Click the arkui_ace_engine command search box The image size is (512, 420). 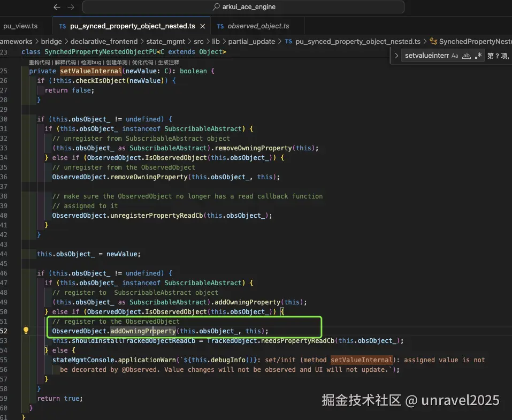243,7
